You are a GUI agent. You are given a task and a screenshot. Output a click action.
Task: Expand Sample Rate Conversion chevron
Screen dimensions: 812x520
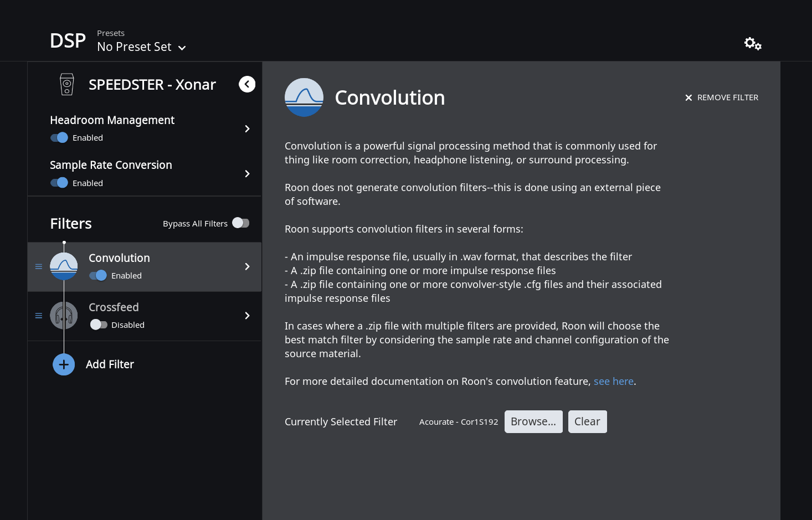[247, 174]
